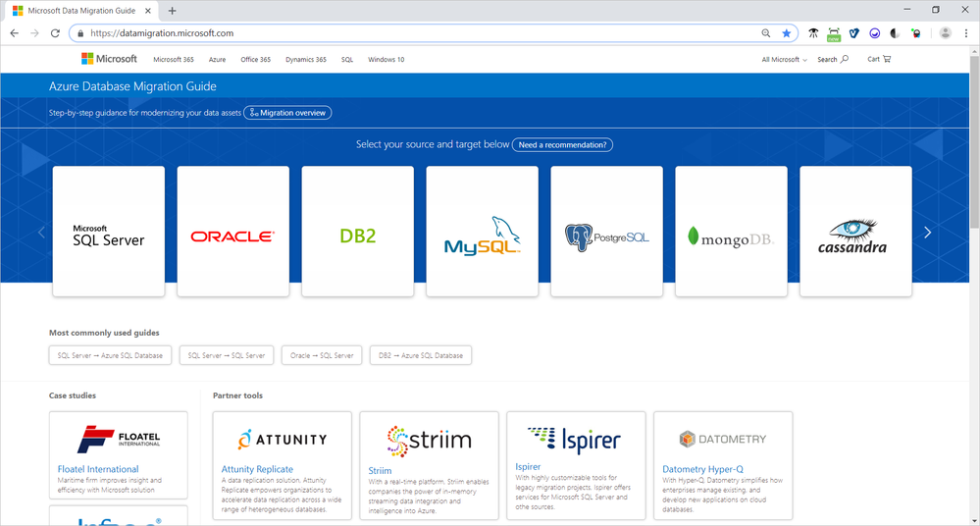The image size is (980, 526).
Task: Click Need a recommendation button
Action: (562, 144)
